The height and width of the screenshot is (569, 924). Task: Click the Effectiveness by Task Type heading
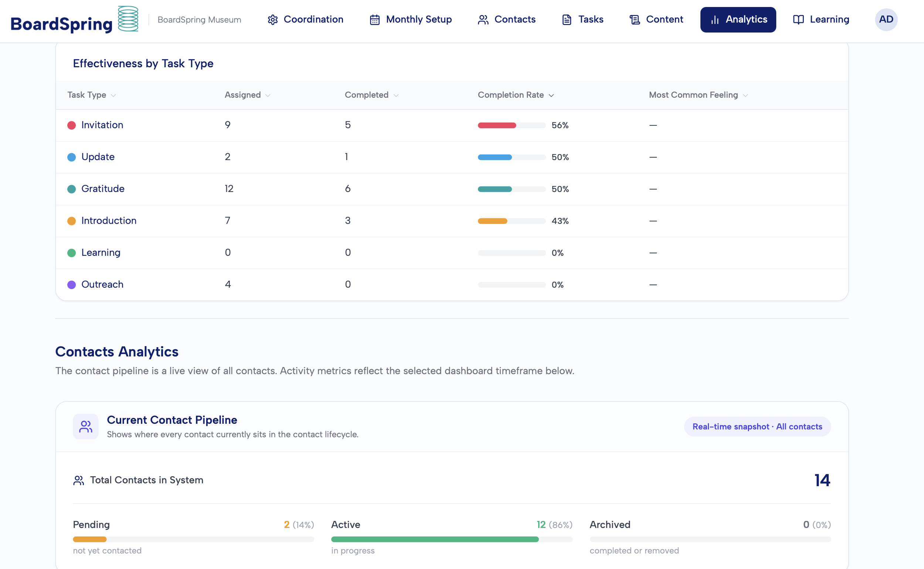(143, 64)
